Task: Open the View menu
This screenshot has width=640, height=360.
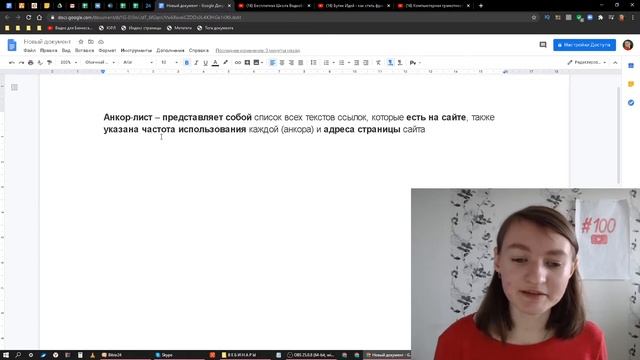Action: (x=66, y=50)
